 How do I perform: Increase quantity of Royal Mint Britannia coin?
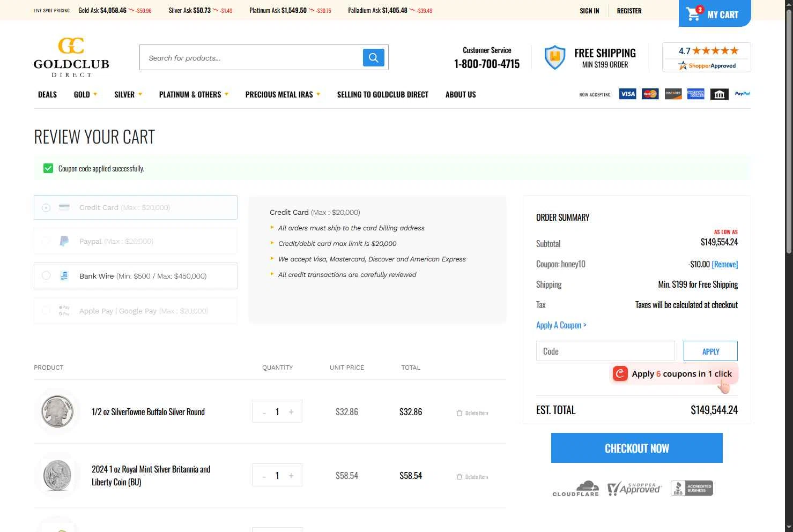point(291,476)
